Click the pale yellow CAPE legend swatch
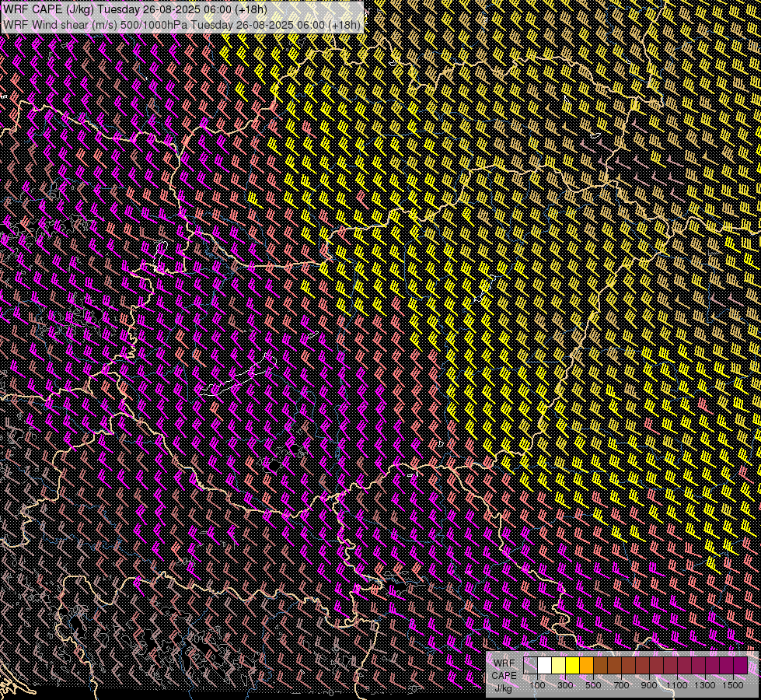This screenshot has height=700, width=761. [559, 666]
